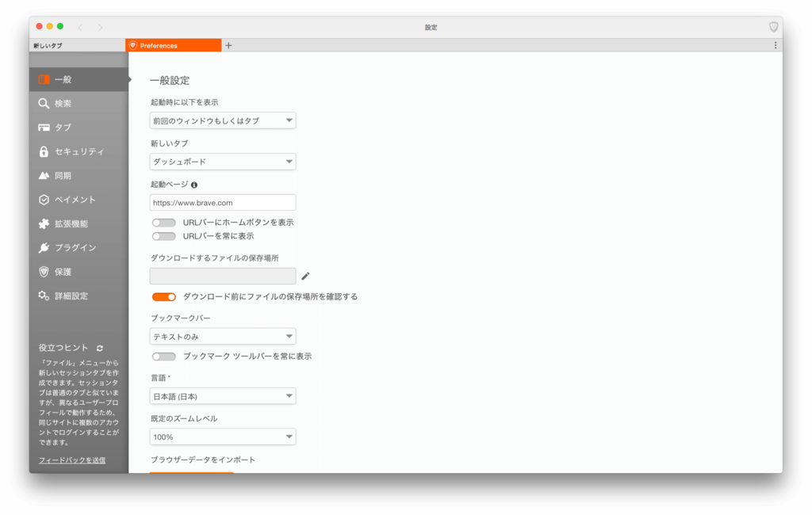
Task: Click the pencil to edit download location
Action: (305, 275)
